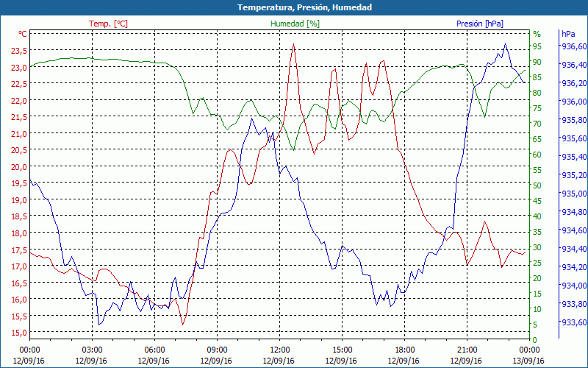The width and height of the screenshot is (588, 368).
Task: Click the 23,0 temperature axis tick
Action: pos(20,68)
